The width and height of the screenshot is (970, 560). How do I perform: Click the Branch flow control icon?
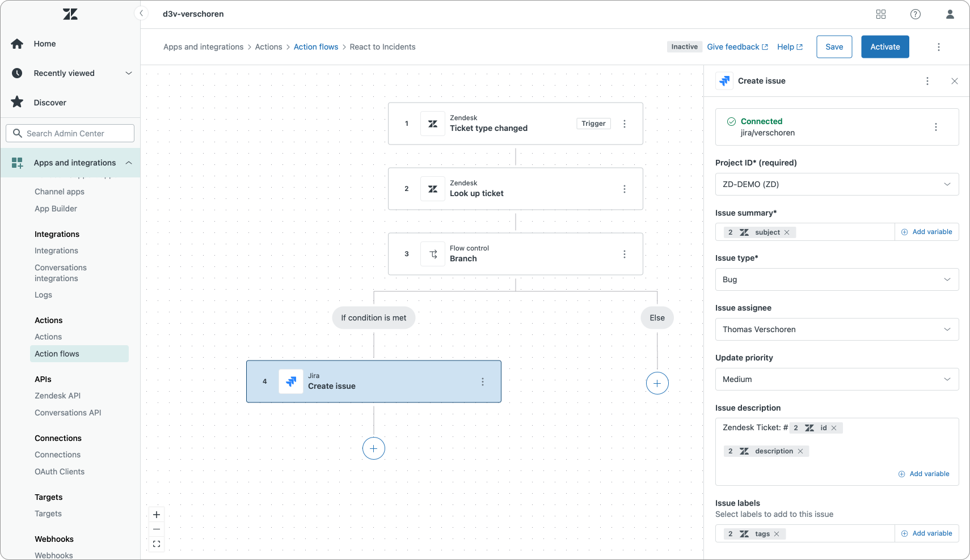[x=433, y=254]
